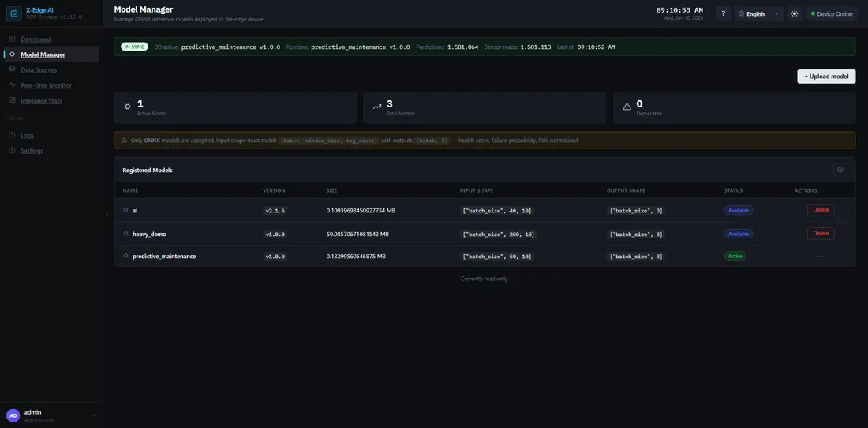868x428 pixels.
Task: Click the heavy_demo row status dot icon
Action: click(x=126, y=234)
